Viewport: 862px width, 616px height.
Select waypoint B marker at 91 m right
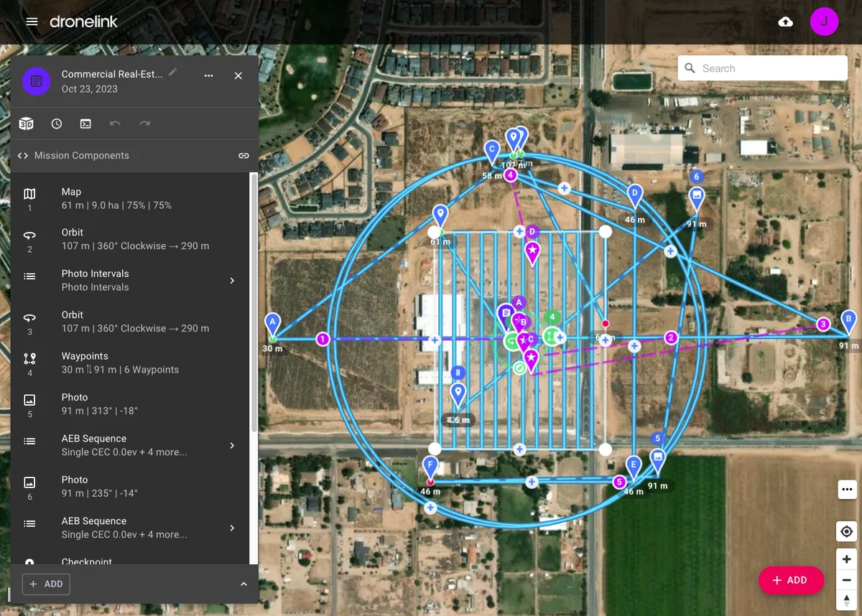848,322
